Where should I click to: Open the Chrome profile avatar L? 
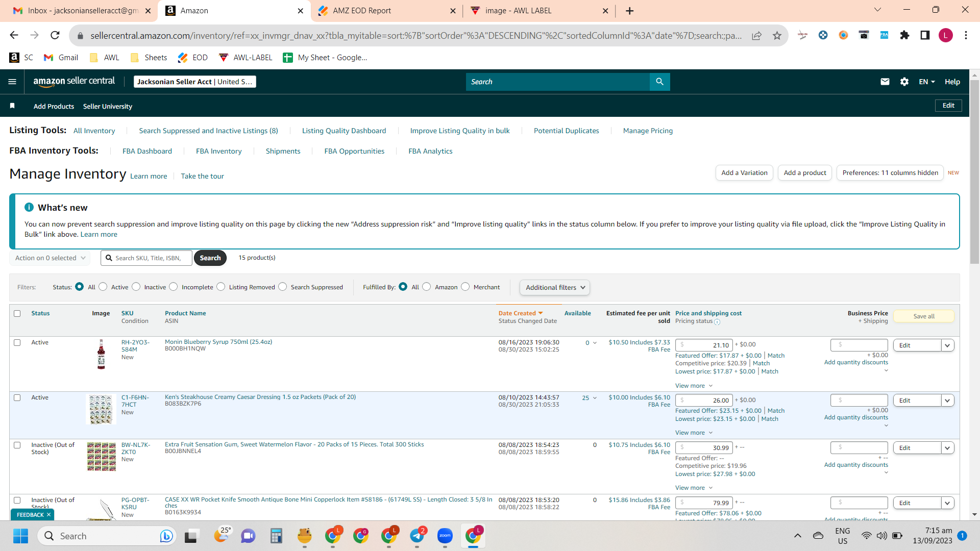[945, 35]
